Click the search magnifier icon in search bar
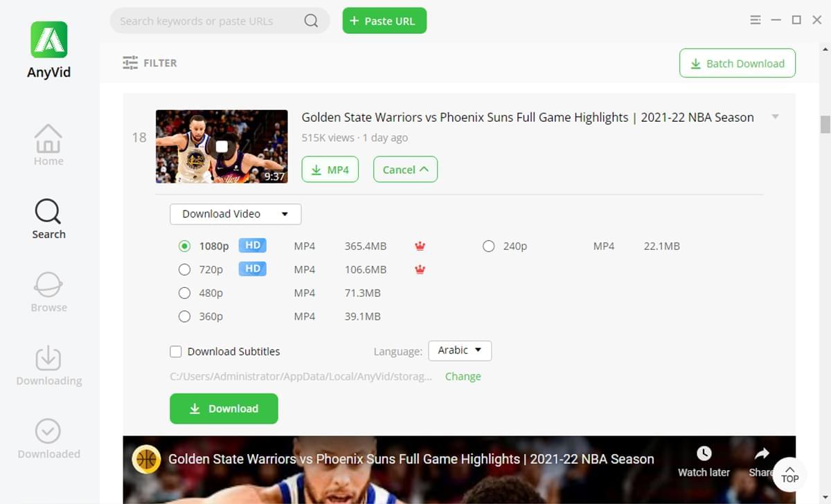 [311, 21]
